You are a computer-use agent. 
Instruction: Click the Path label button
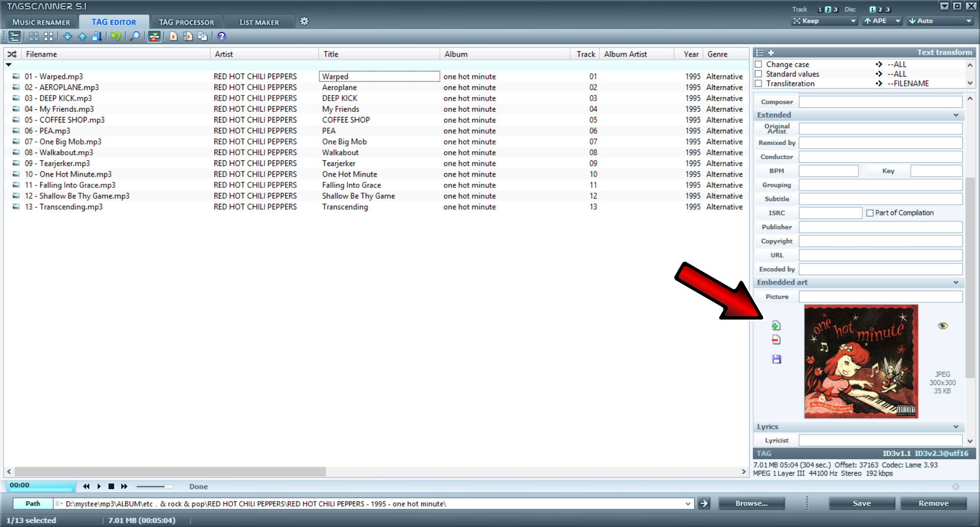[x=33, y=504]
